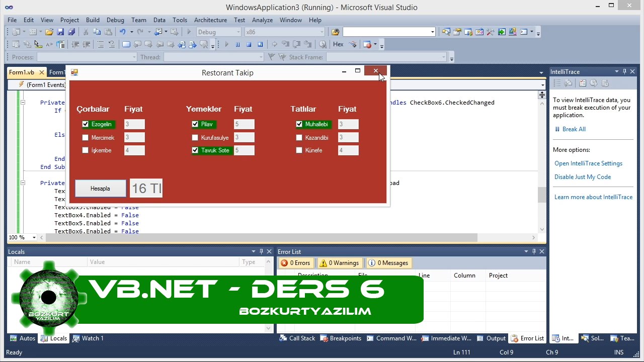
Task: Pause debugging with Break All toolbar icon
Action: pos(237,44)
